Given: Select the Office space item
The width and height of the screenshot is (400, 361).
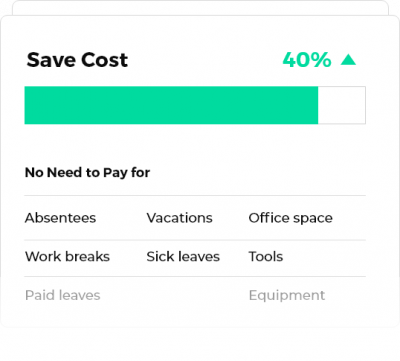Looking at the screenshot, I should 291,218.
